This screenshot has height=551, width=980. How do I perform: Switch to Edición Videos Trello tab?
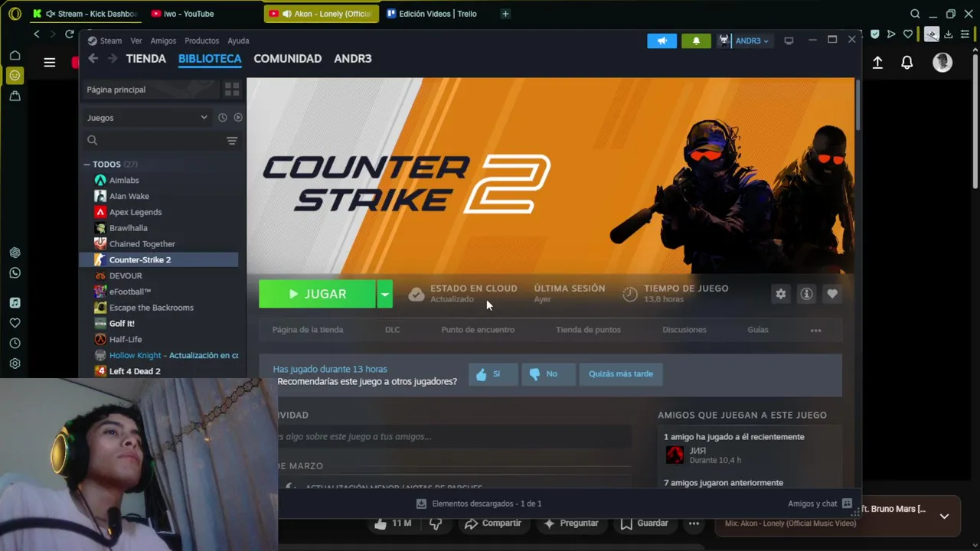pyautogui.click(x=433, y=14)
